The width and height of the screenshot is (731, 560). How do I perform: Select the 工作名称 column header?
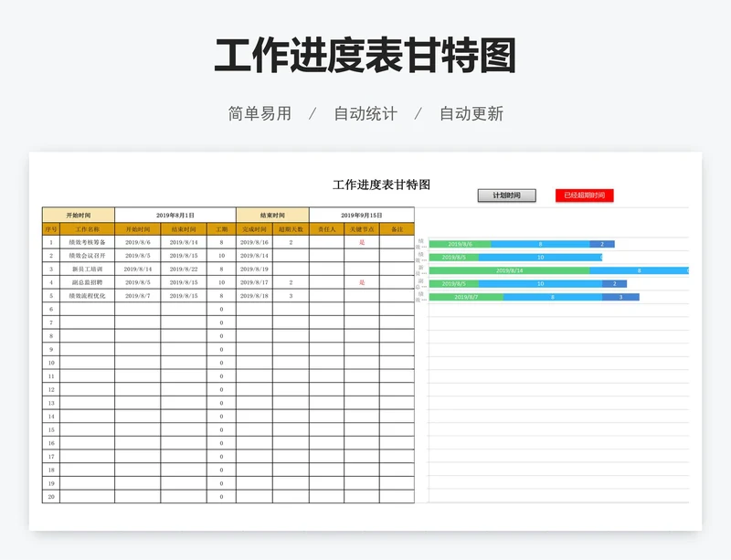87,229
